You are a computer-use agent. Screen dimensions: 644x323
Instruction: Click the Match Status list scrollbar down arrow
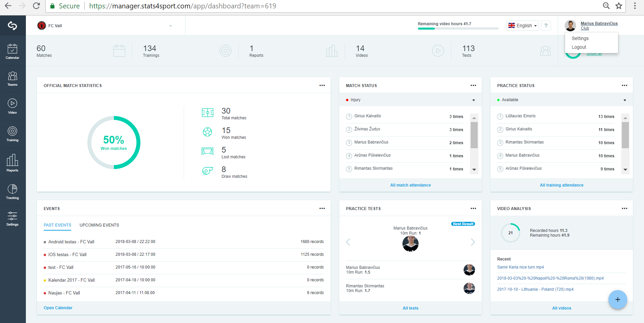[x=474, y=169]
